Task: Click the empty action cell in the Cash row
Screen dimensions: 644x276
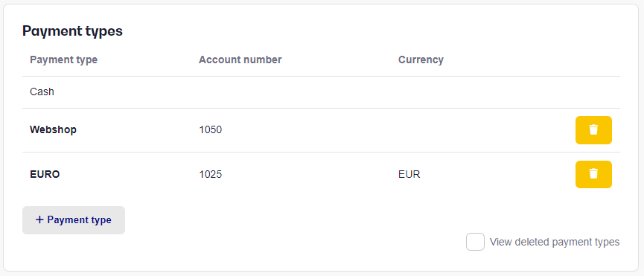Action: click(x=593, y=92)
